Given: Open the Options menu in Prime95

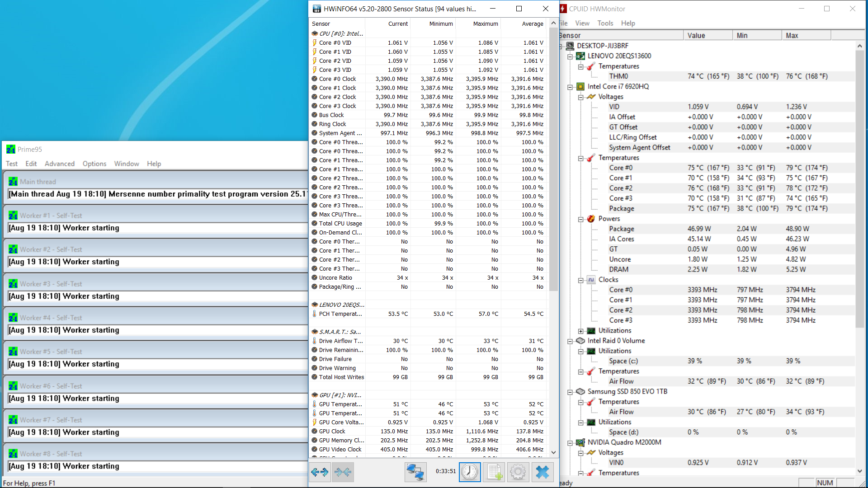Looking at the screenshot, I should (x=94, y=164).
